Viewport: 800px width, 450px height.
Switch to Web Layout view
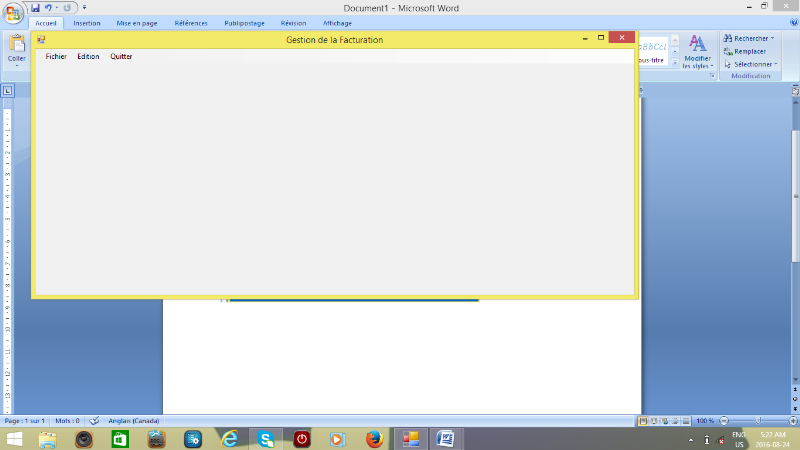click(x=665, y=421)
